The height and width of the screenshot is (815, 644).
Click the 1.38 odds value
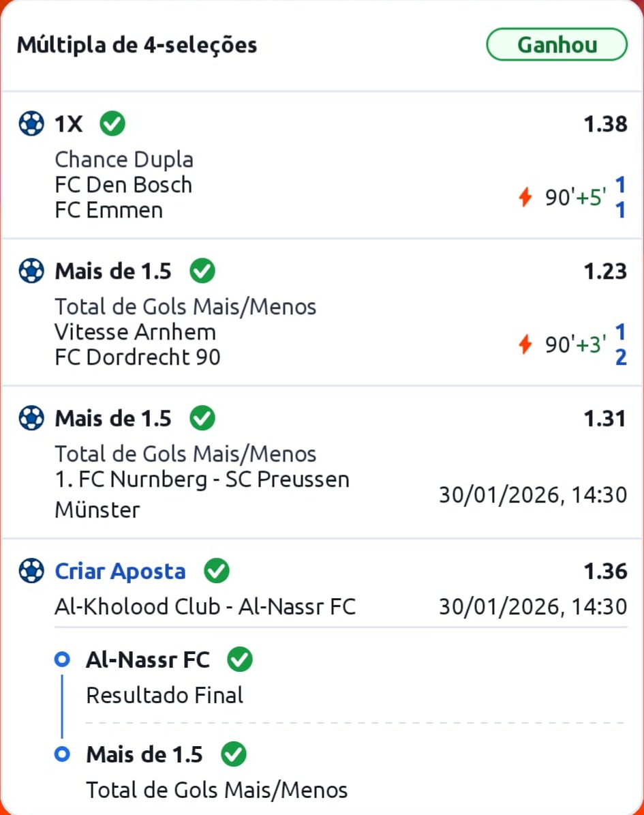(x=604, y=124)
